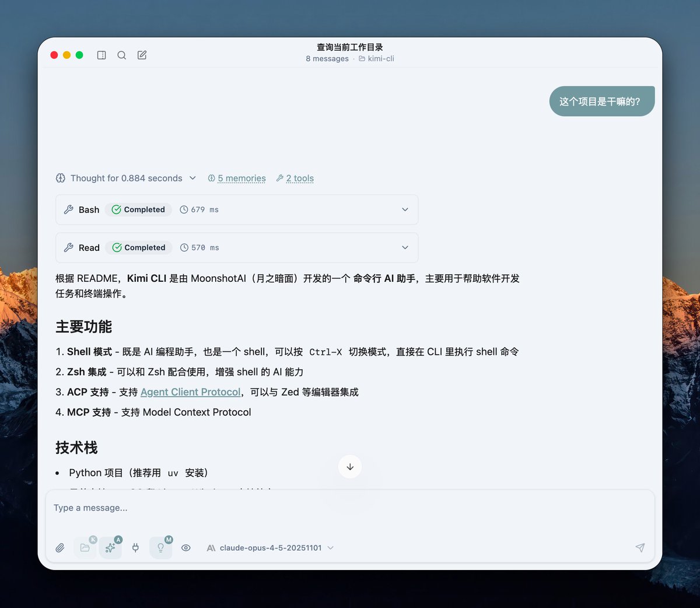
Task: Select the user message bubble 这个项目是干嘛的?
Action: pos(602,102)
